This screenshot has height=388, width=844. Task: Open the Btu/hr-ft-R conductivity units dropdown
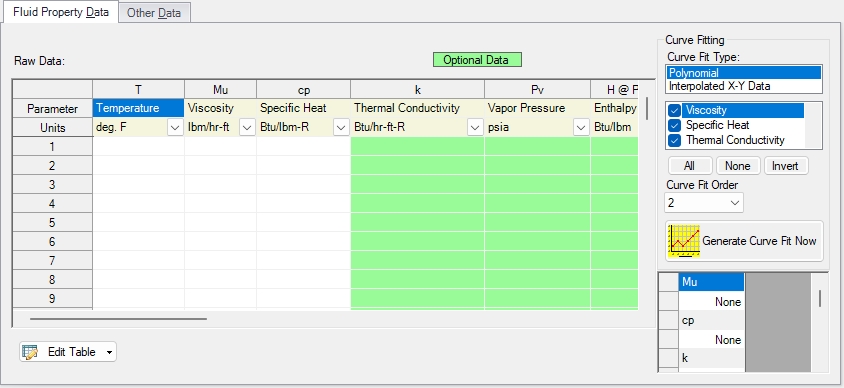pos(475,128)
